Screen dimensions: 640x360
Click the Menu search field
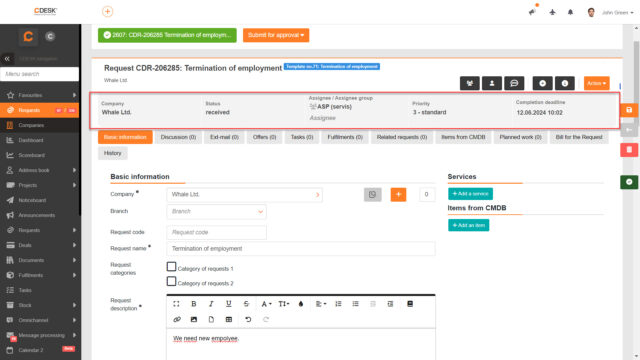click(x=40, y=74)
